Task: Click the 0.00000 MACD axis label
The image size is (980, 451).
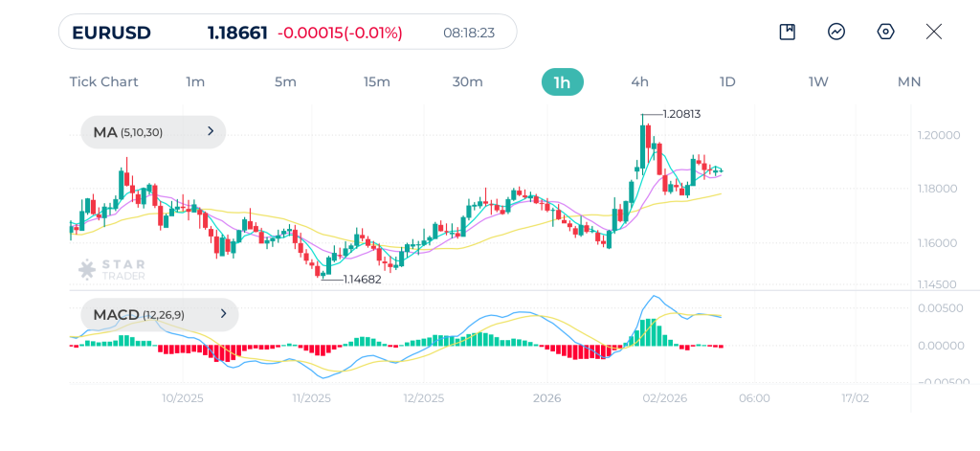Action: 940,346
